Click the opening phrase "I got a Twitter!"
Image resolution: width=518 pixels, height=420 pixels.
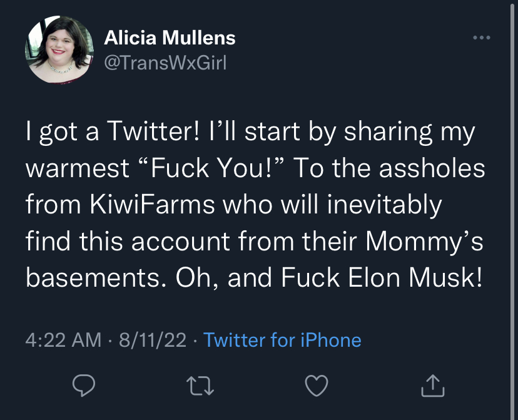point(113,131)
